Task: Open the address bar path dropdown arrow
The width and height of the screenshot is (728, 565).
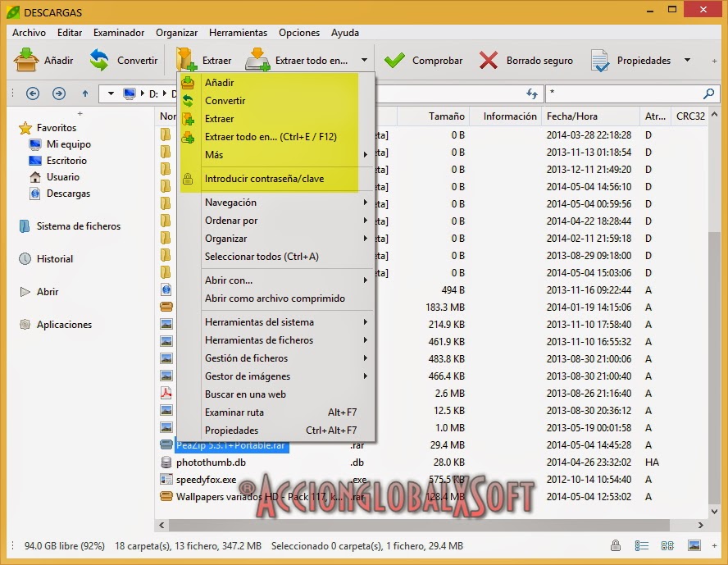Action: (x=111, y=93)
